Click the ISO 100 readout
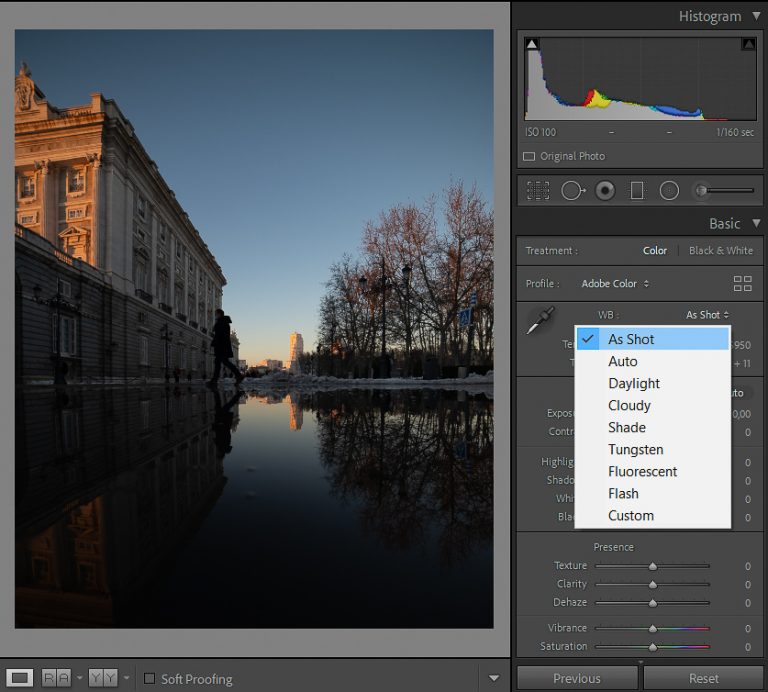 click(540, 132)
